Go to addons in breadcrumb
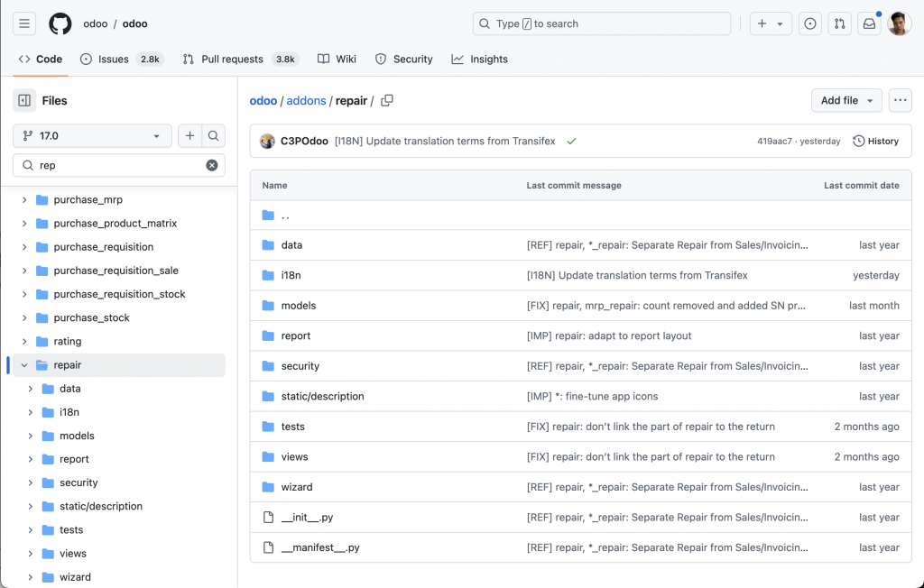924x588 pixels. pos(307,101)
